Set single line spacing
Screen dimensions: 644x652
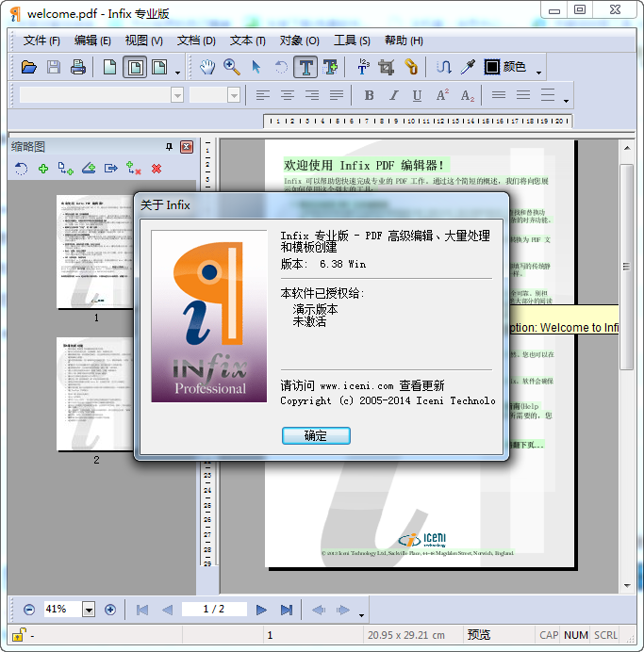pyautogui.click(x=499, y=95)
